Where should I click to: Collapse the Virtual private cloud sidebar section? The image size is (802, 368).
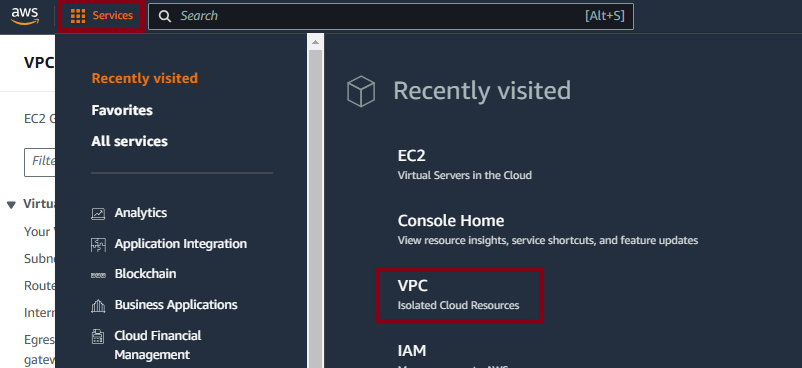point(11,205)
